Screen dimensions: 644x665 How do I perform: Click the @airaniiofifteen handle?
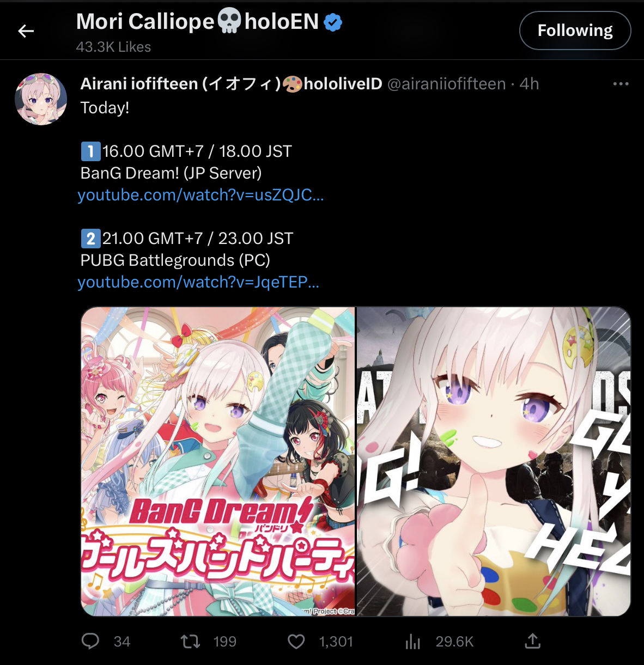(446, 84)
